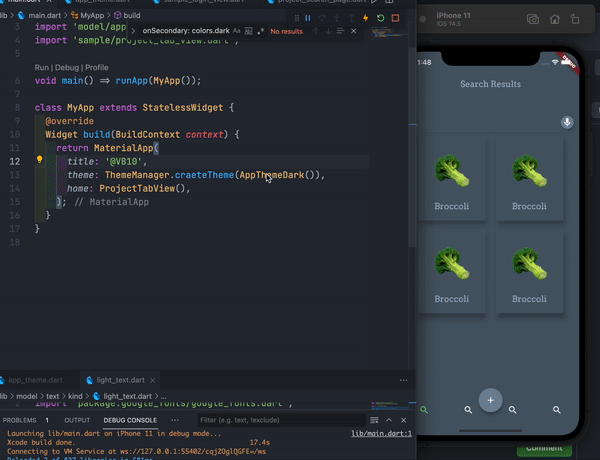Close the bottom panel
Screen dimensions: 600x460
[x=403, y=420]
